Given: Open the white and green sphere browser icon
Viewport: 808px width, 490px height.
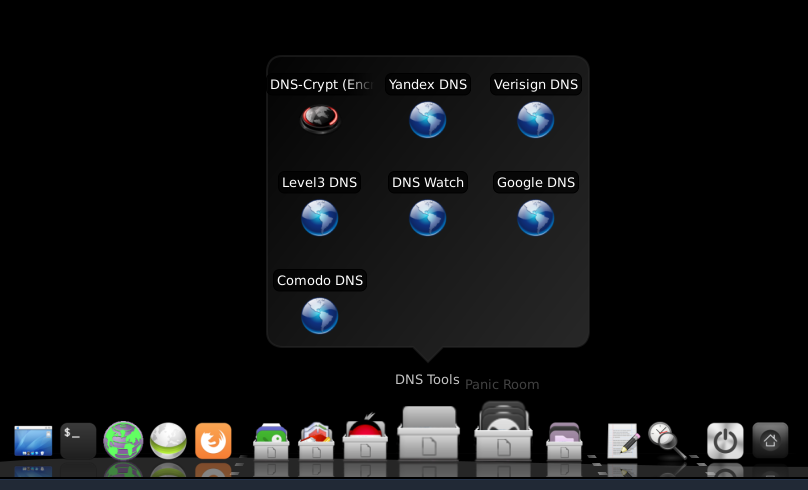Looking at the screenshot, I should 168,441.
